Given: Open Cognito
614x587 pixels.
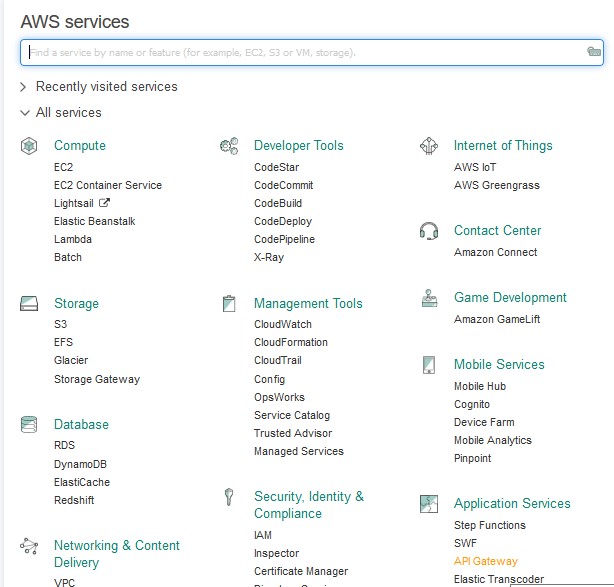Looking at the screenshot, I should coord(472,404).
